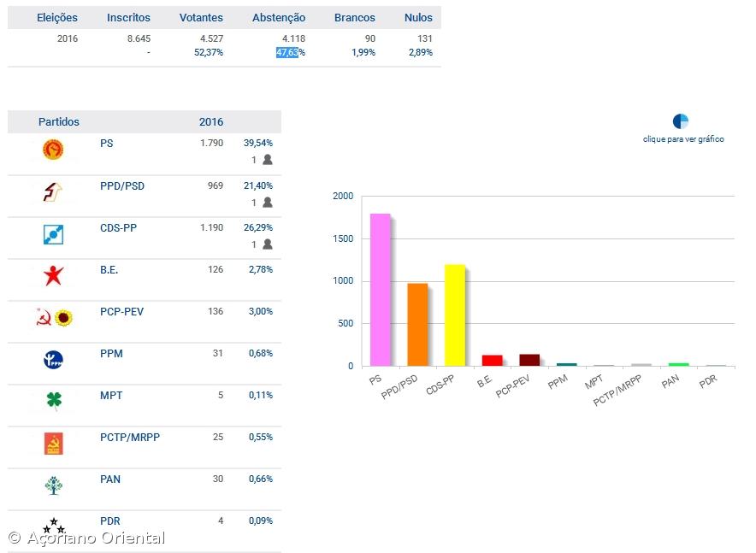Image resolution: width=756 pixels, height=553 pixels.
Task: Click the MPT green clover logo
Action: (54, 401)
